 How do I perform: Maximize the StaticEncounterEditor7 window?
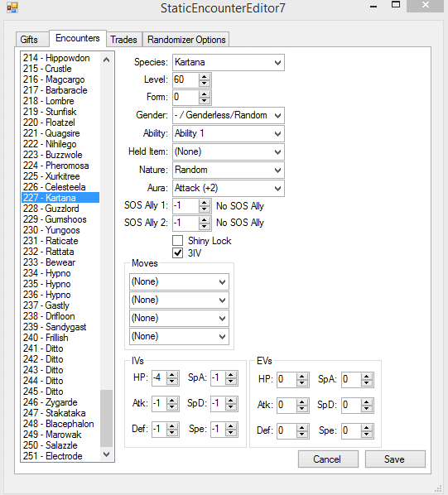(x=396, y=5)
